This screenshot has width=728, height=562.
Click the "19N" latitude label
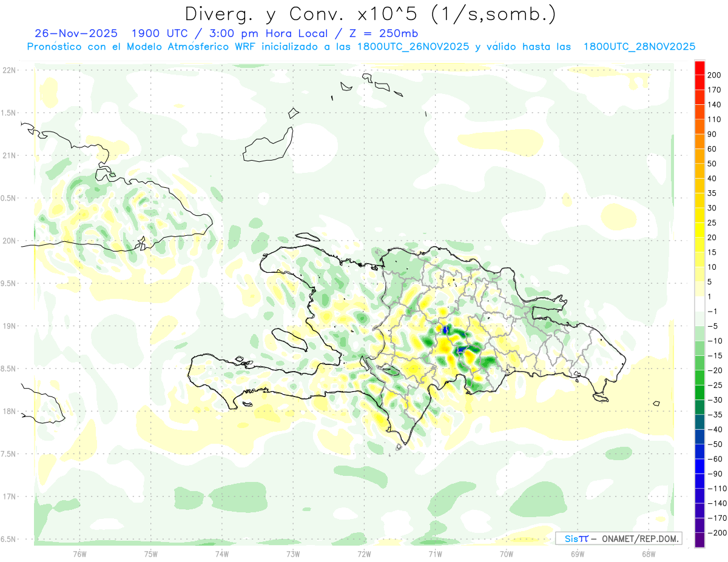pyautogui.click(x=8, y=326)
